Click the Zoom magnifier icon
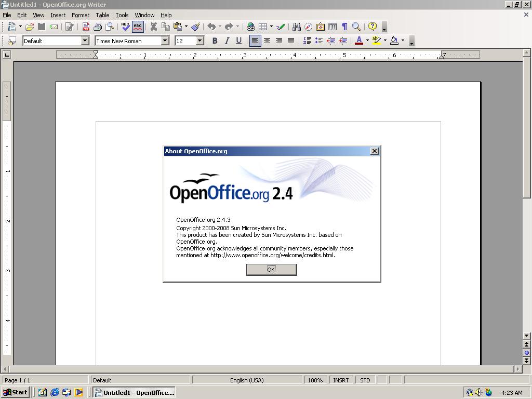532x399 pixels. pos(356,26)
